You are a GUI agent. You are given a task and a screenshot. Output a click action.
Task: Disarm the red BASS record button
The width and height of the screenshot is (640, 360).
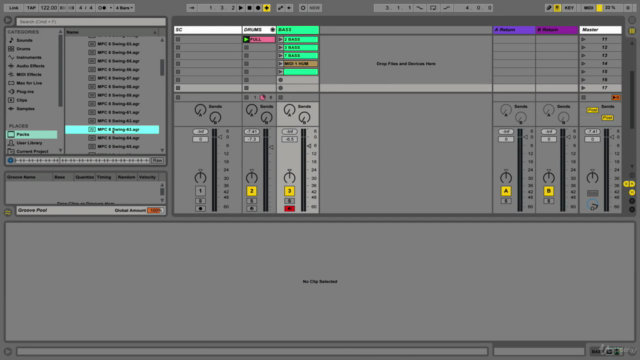point(289,209)
